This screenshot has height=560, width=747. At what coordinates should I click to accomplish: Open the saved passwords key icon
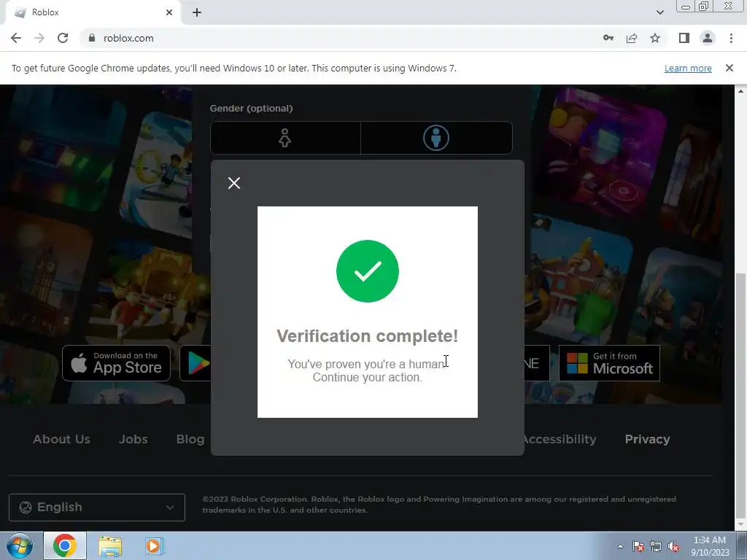(608, 38)
